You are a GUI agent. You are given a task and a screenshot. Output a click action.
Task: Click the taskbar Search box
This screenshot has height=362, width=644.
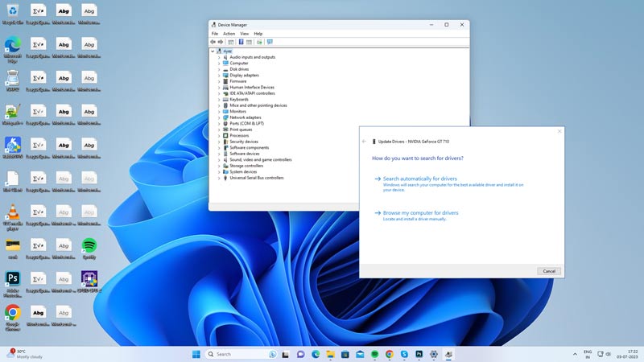pos(241,354)
